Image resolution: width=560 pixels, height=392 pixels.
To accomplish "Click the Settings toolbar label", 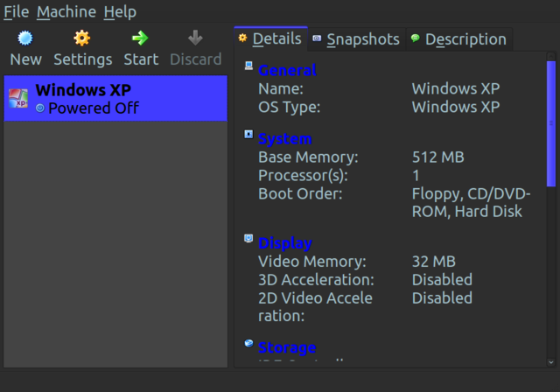I will pyautogui.click(x=83, y=59).
